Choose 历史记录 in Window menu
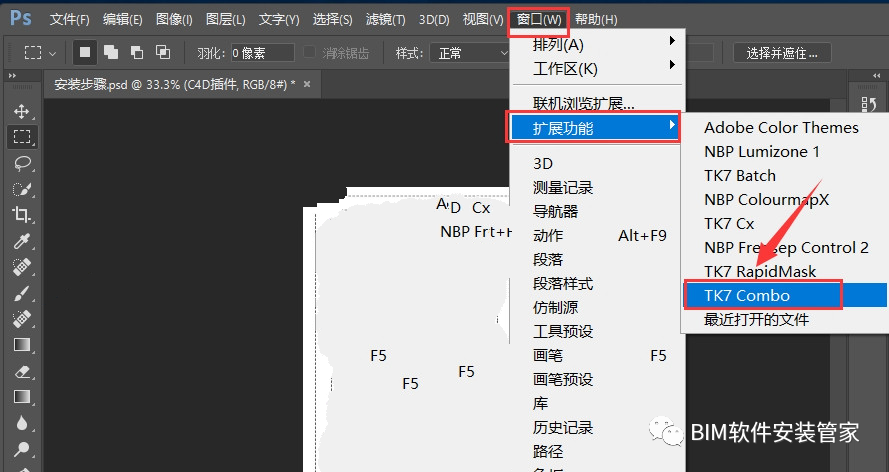Image resolution: width=889 pixels, height=472 pixels. 598,427
